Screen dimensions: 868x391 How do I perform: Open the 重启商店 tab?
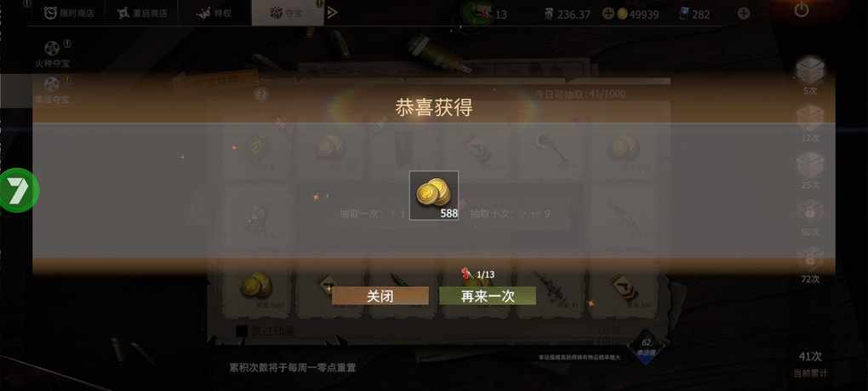point(142,13)
